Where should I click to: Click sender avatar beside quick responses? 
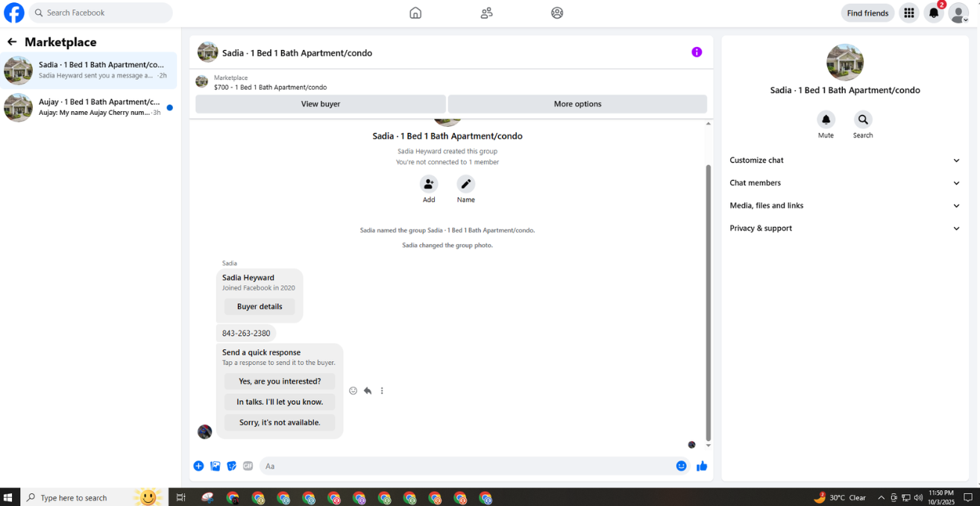pos(204,431)
